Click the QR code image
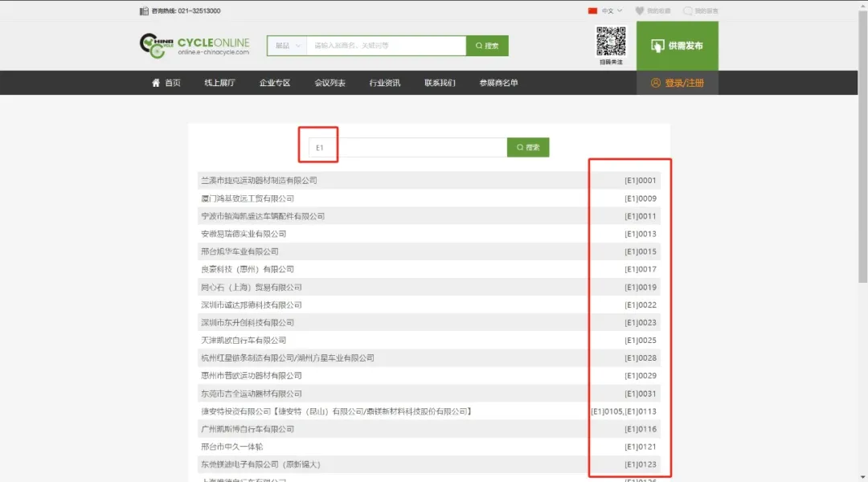The height and width of the screenshot is (482, 868). [611, 41]
